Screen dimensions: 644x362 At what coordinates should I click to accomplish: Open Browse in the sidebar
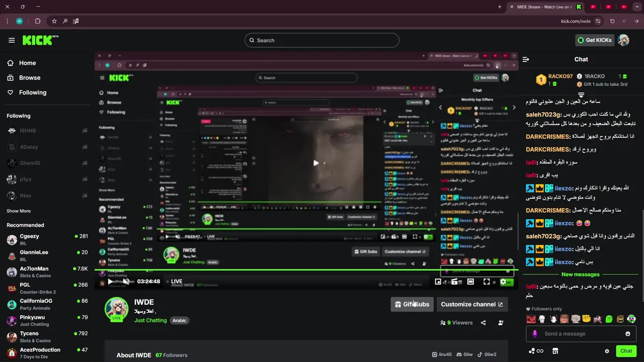(24, 77)
